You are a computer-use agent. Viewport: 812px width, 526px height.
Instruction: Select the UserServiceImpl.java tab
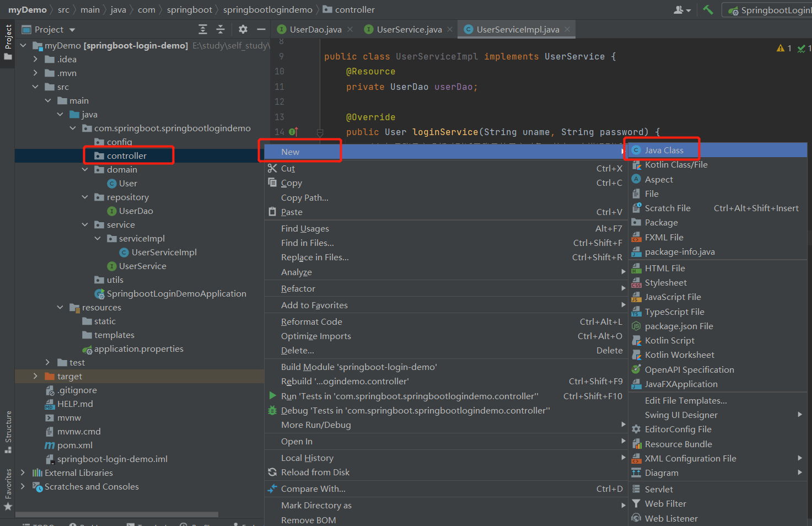[518, 29]
